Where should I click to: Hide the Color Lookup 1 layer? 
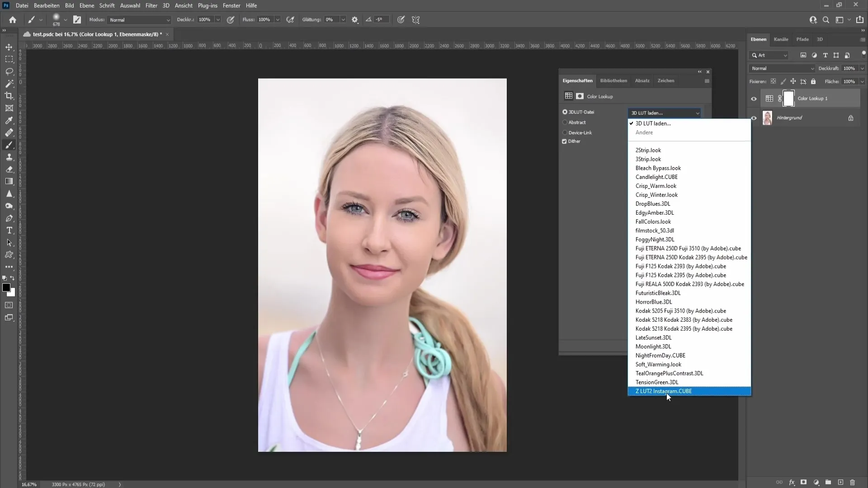pyautogui.click(x=754, y=99)
